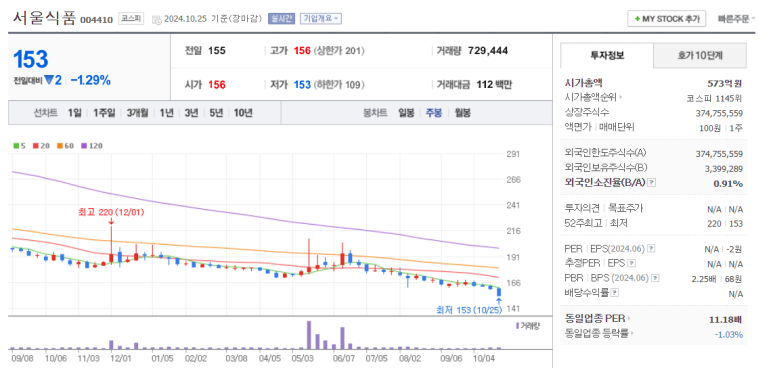Click the 거래량 volume legend marker
The width and height of the screenshot is (773, 368).
(x=528, y=326)
